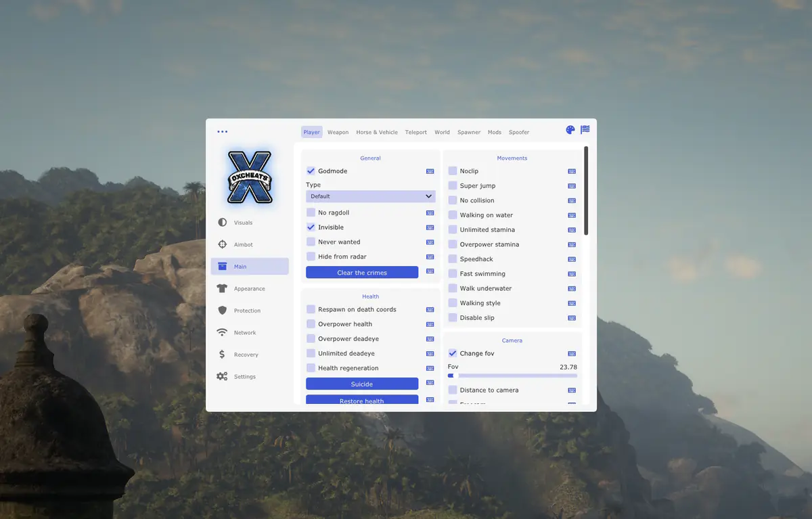The height and width of the screenshot is (519, 812).
Task: Click the Suicide button
Action: click(x=362, y=384)
